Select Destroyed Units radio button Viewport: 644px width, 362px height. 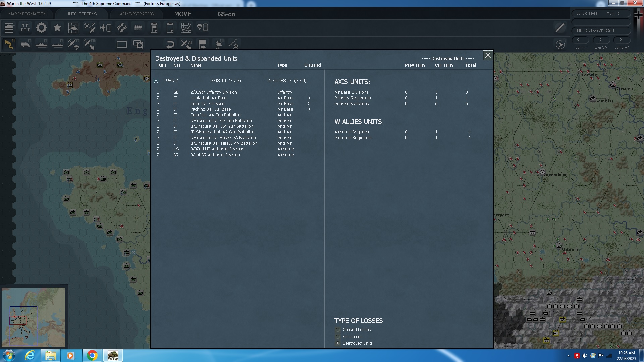[338, 343]
